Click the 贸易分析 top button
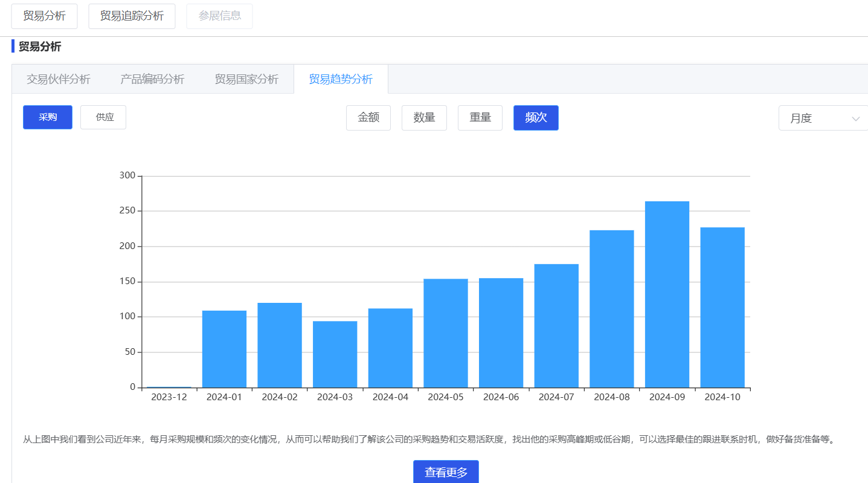Image resolution: width=868 pixels, height=483 pixels. pyautogui.click(x=44, y=16)
